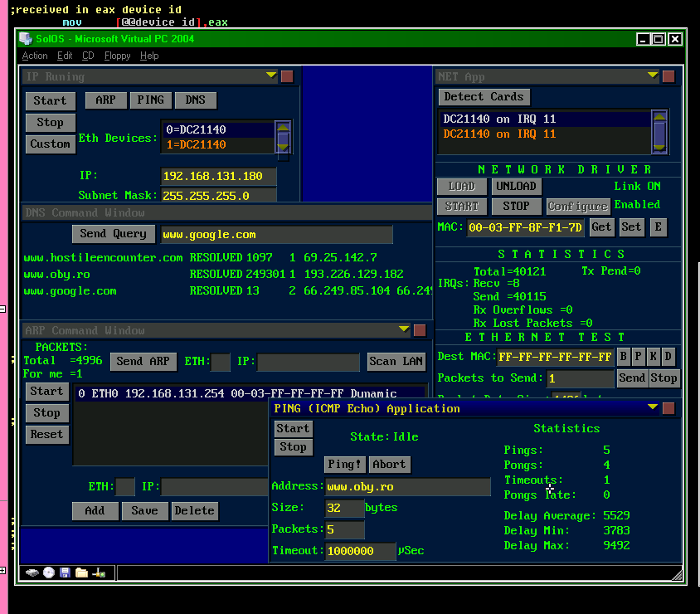Open the Edit menu

[65, 56]
